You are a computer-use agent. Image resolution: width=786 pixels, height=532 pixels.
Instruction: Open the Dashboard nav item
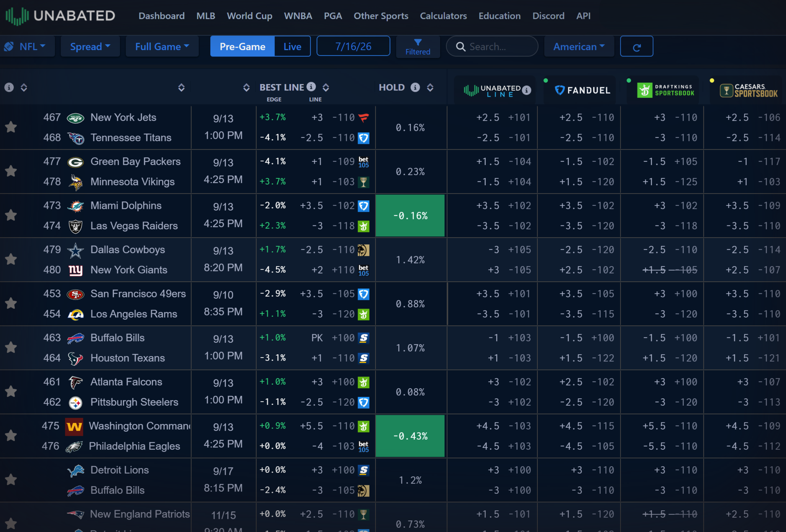click(x=162, y=16)
